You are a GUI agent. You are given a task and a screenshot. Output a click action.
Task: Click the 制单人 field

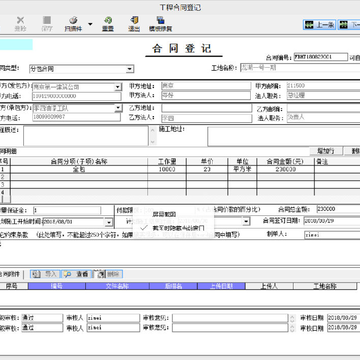point(332,235)
